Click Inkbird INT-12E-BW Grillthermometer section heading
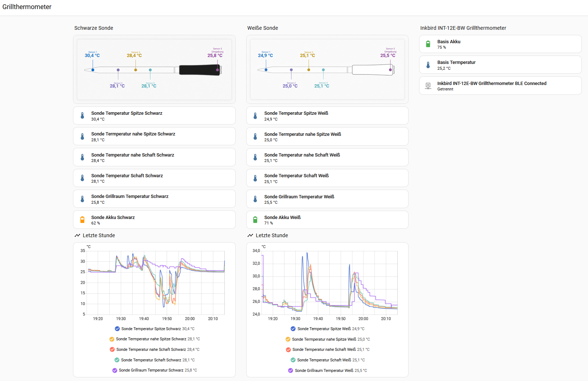This screenshot has width=588, height=381. (x=463, y=28)
